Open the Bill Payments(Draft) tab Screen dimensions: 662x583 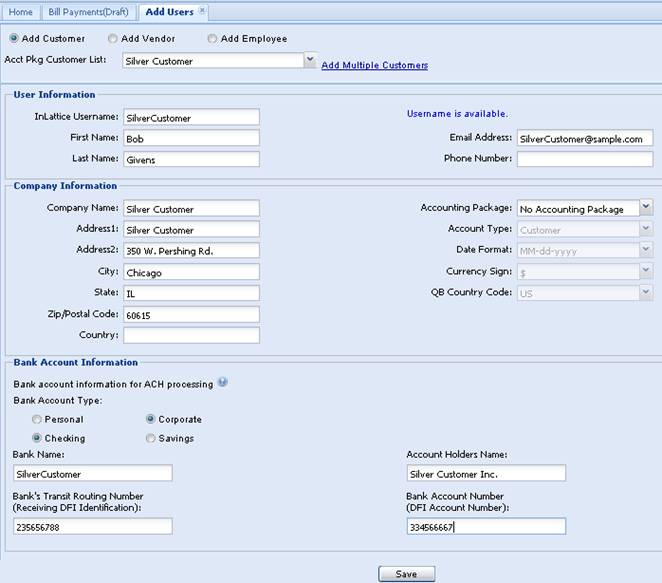point(88,11)
